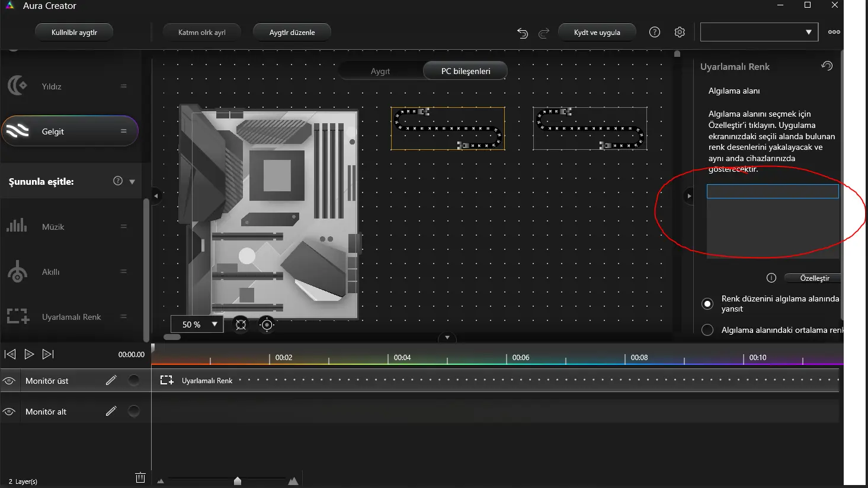Click Kydt ve uygula button

coord(597,32)
